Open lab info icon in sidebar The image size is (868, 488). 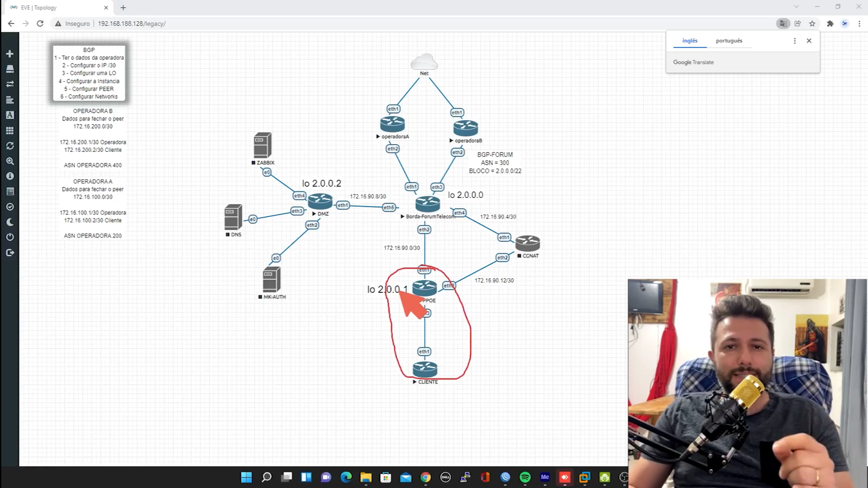pos(10,176)
